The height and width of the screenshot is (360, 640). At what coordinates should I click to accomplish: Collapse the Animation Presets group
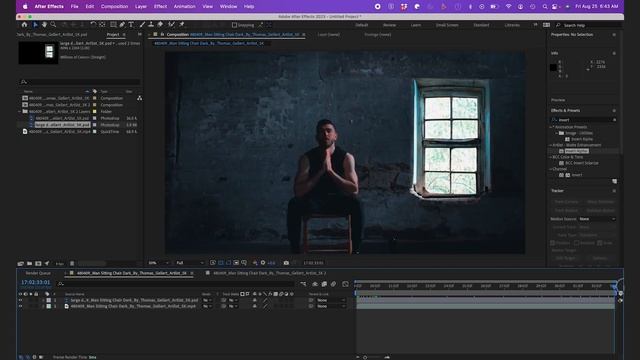click(x=551, y=127)
